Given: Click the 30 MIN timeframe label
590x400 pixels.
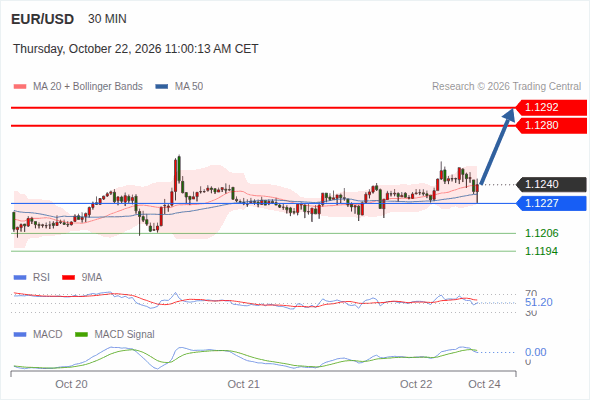Looking at the screenshot, I should coord(107,19).
